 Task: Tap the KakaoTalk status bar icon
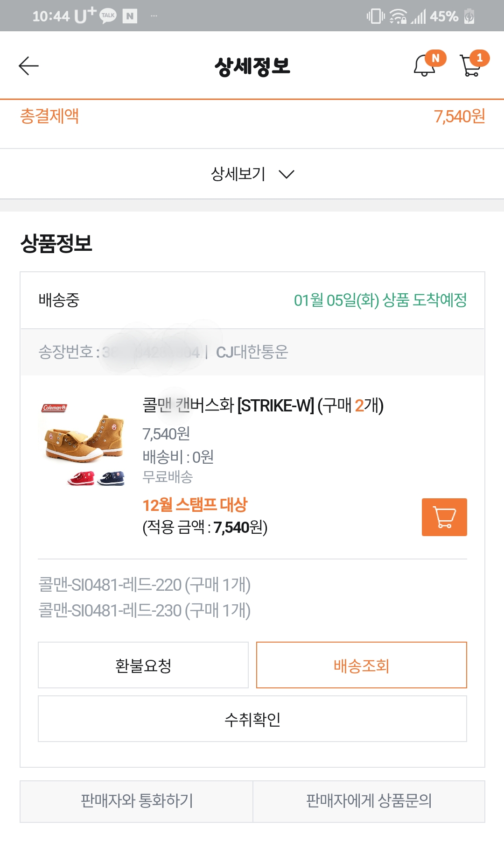pyautogui.click(x=108, y=16)
